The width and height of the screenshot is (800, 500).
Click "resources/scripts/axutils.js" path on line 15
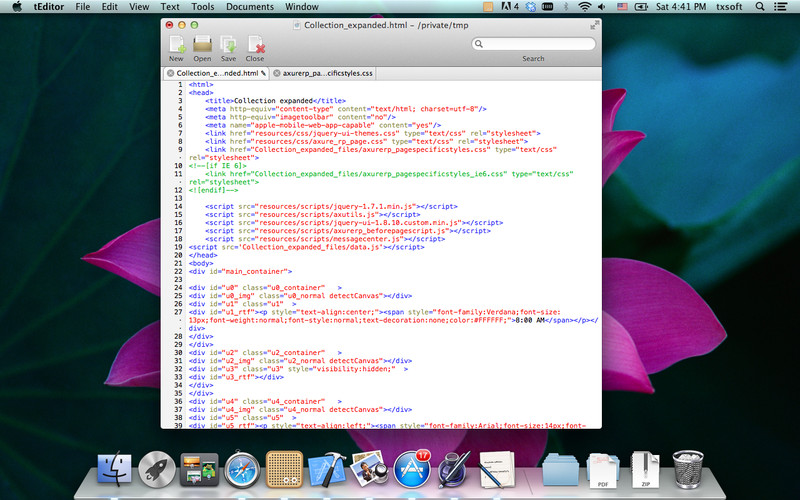coord(316,215)
